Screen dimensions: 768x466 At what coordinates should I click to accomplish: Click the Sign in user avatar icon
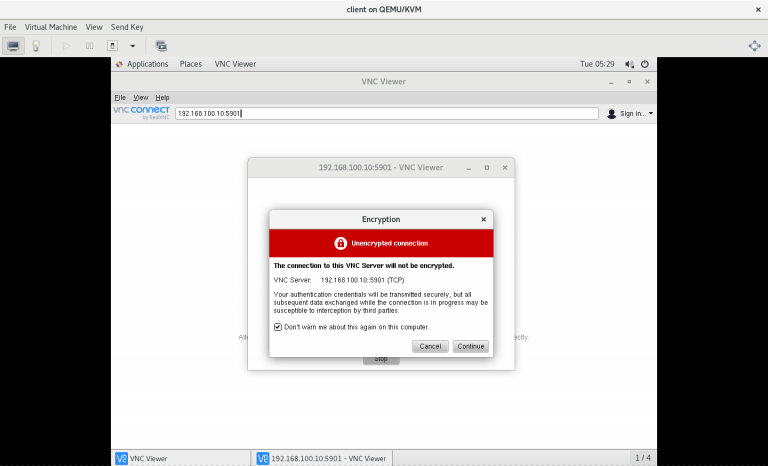611,114
